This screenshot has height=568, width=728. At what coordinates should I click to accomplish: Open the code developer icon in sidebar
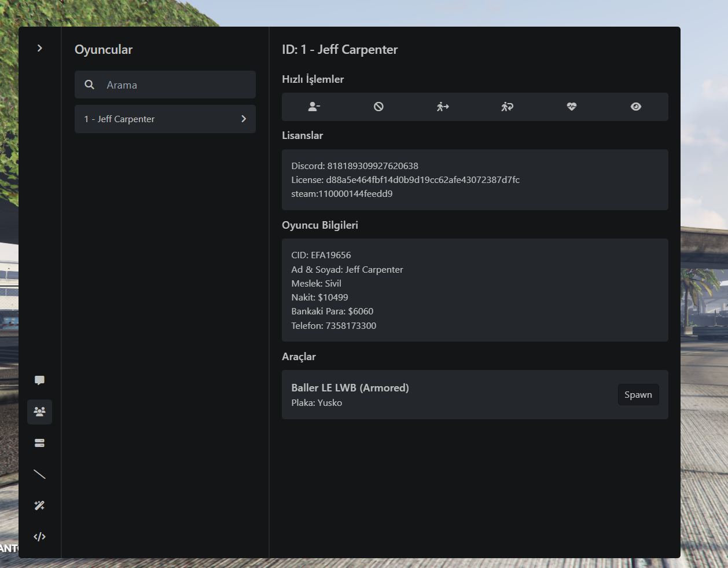click(x=39, y=537)
